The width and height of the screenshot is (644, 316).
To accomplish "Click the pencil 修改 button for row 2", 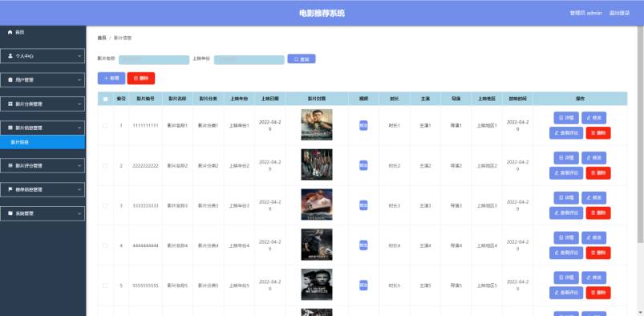I will click(x=593, y=158).
